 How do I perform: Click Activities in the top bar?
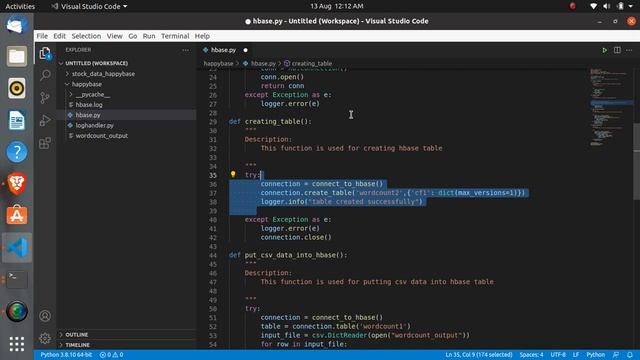click(20, 6)
